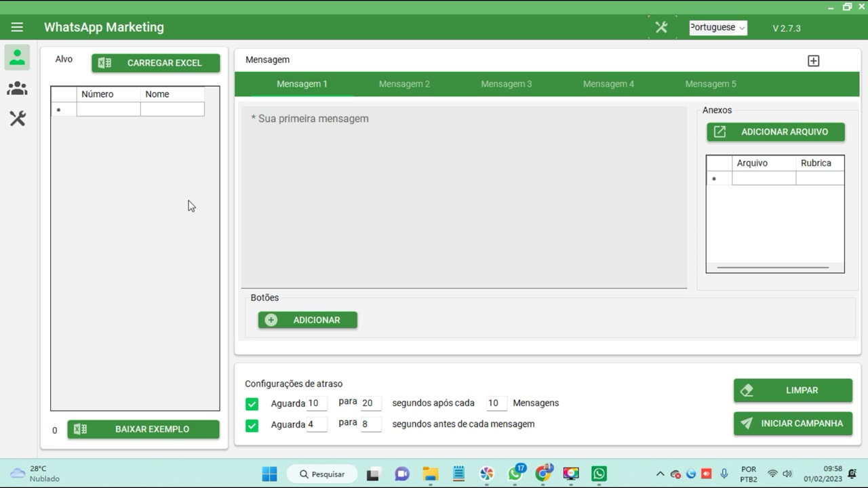Image resolution: width=868 pixels, height=488 pixels.
Task: Open the notifications bell icon
Action: pyautogui.click(x=852, y=474)
